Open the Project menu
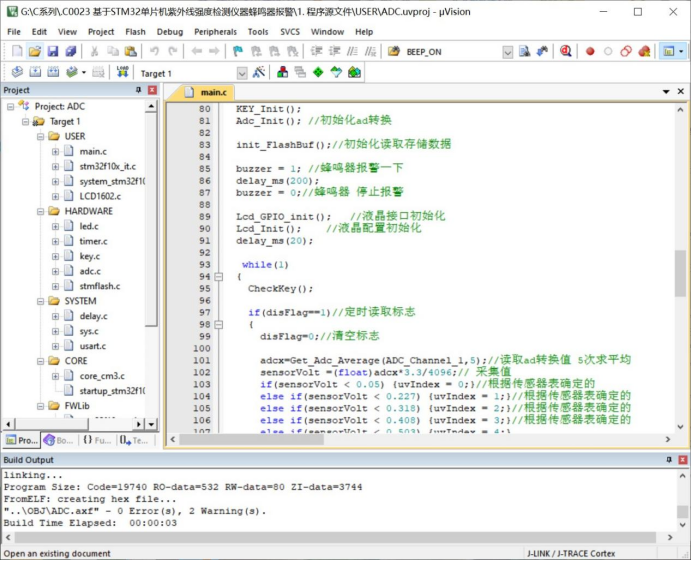 101,32
